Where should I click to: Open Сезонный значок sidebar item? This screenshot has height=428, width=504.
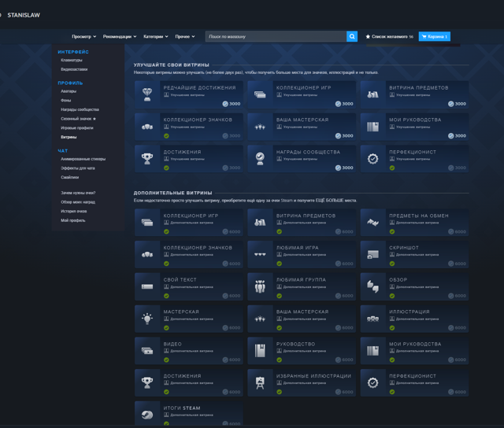(x=78, y=119)
